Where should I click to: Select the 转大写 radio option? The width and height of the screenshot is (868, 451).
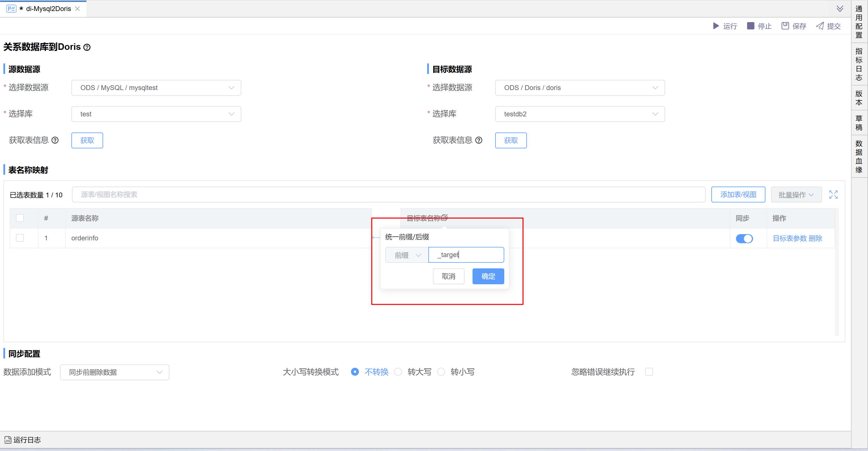[x=398, y=372]
